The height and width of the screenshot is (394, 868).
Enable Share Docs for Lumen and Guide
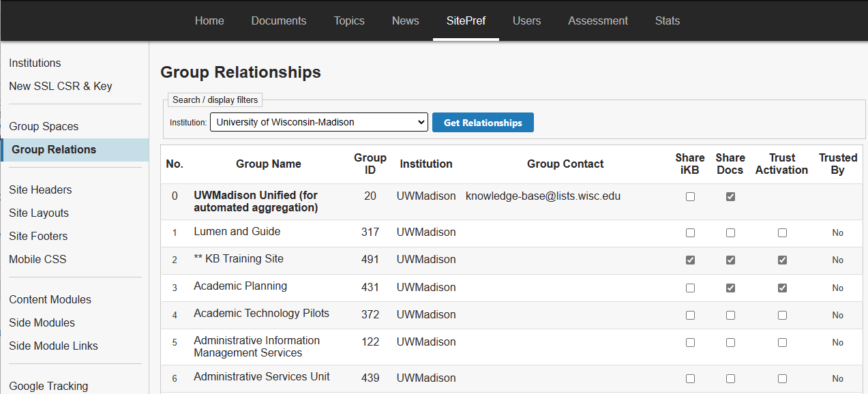(x=730, y=233)
